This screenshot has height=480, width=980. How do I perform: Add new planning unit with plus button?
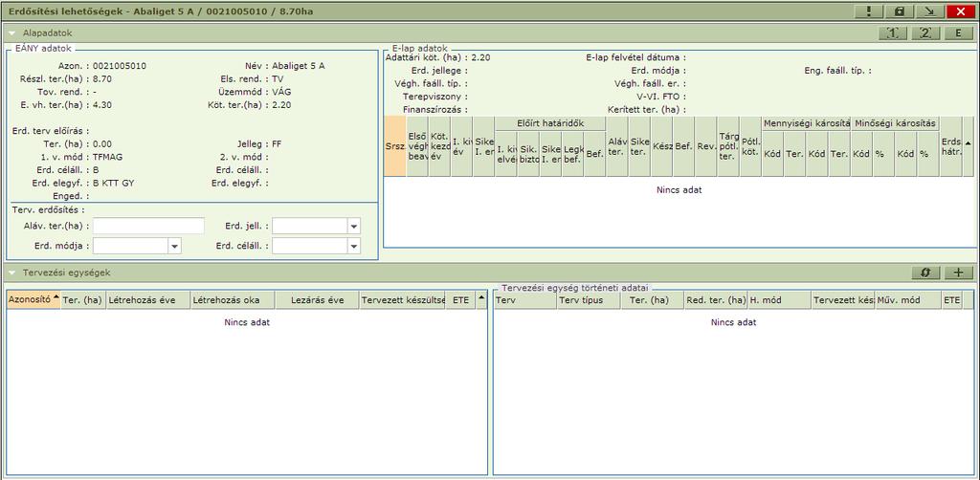(959, 273)
